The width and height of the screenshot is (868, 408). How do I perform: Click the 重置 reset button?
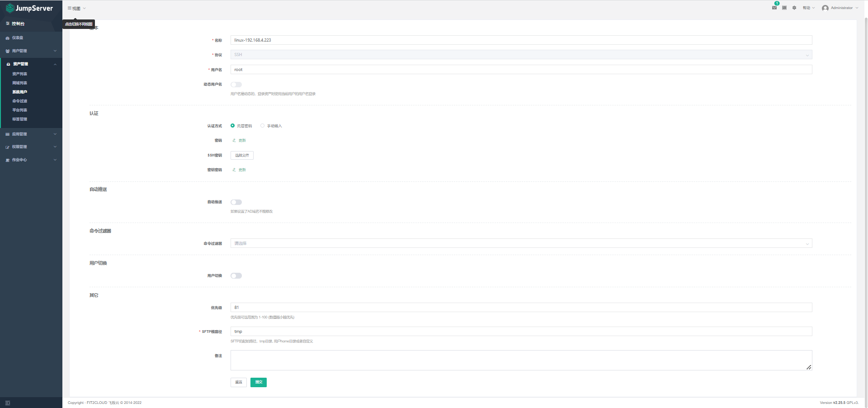point(239,382)
